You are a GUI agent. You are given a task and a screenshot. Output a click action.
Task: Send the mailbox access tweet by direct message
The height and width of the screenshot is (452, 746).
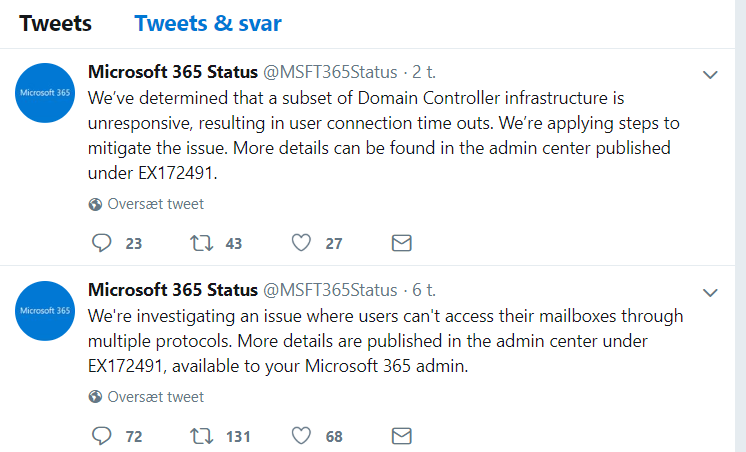[x=401, y=436]
